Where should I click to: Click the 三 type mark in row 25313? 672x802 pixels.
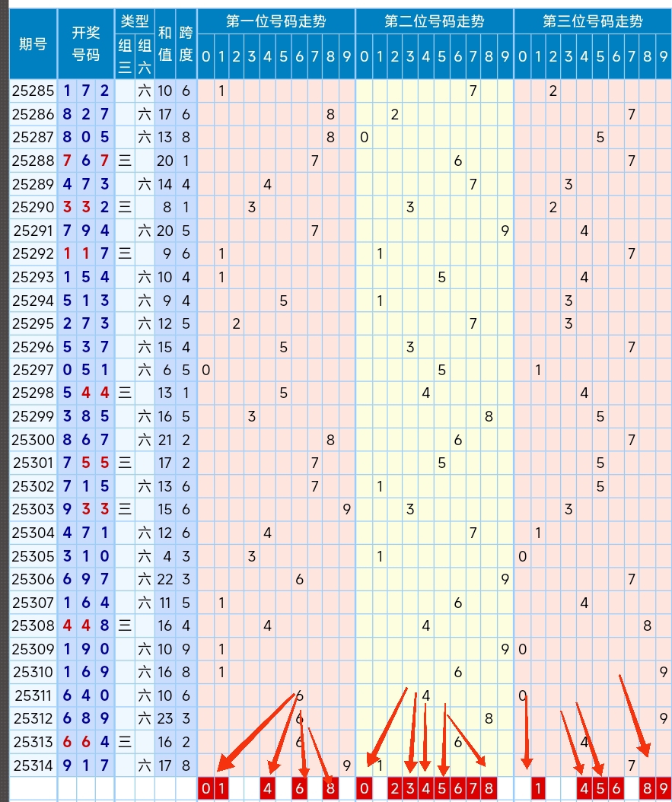pyautogui.click(x=125, y=742)
